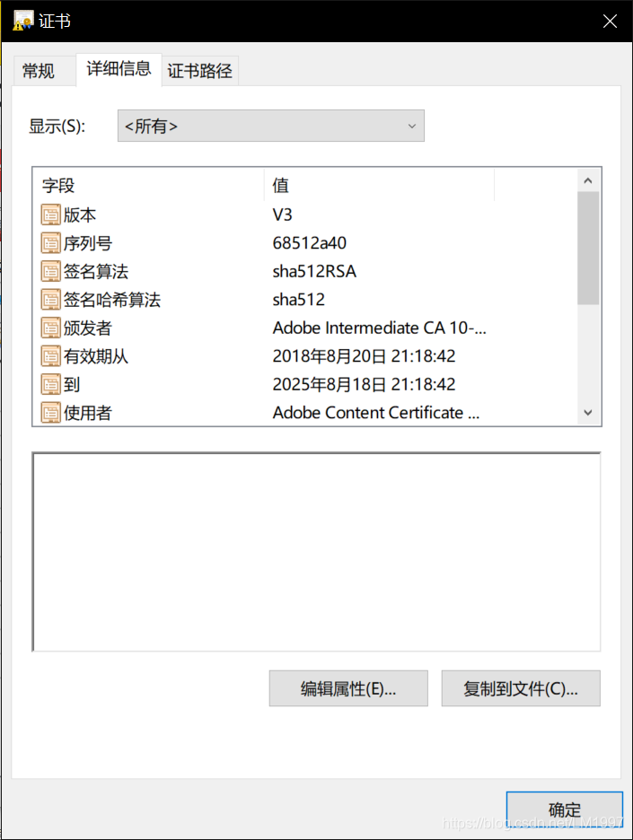Click the value V3

pos(283,214)
